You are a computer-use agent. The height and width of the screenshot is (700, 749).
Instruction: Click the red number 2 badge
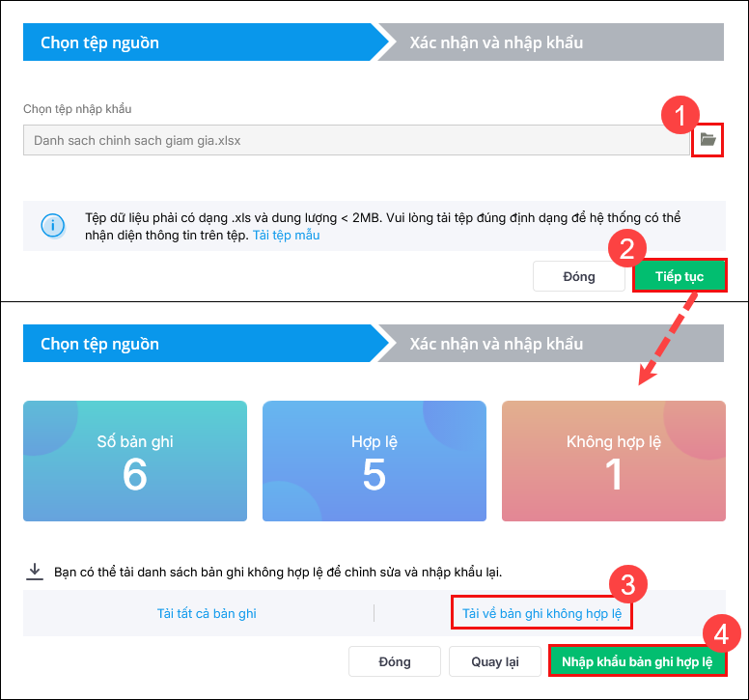pos(627,251)
